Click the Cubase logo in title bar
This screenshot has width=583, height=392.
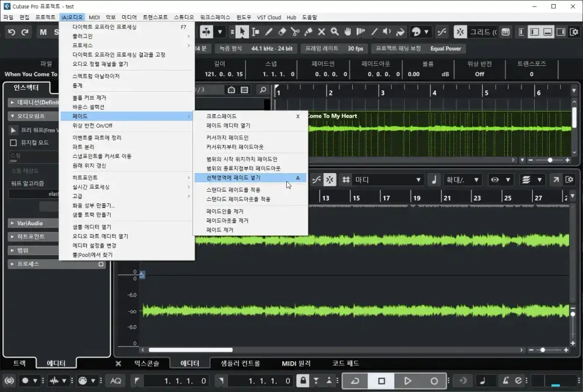coord(6,6)
